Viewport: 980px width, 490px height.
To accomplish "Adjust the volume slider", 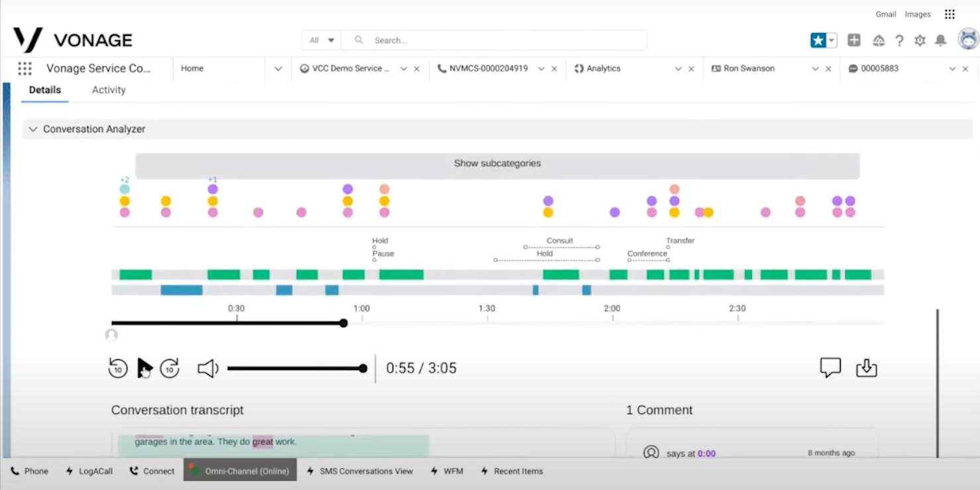I will tap(297, 369).
